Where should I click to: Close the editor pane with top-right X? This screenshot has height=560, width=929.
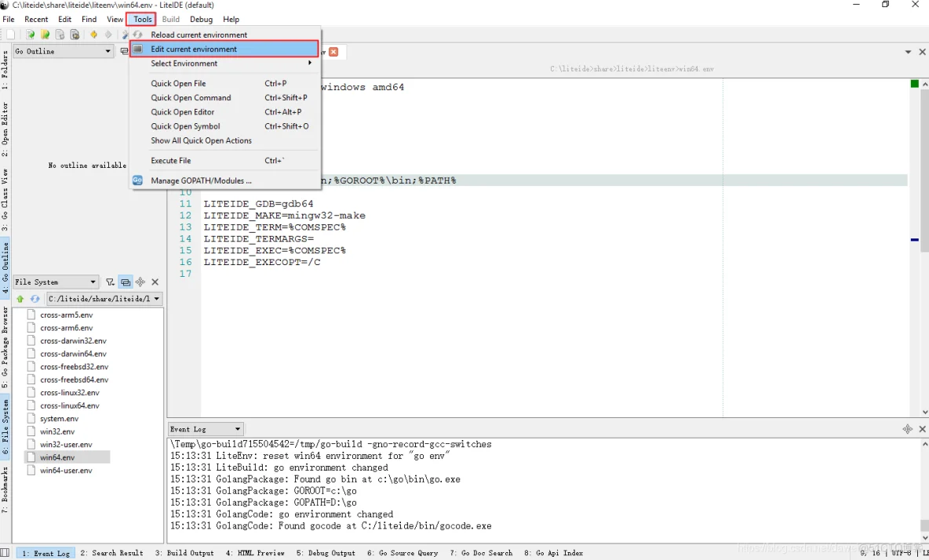click(x=922, y=52)
